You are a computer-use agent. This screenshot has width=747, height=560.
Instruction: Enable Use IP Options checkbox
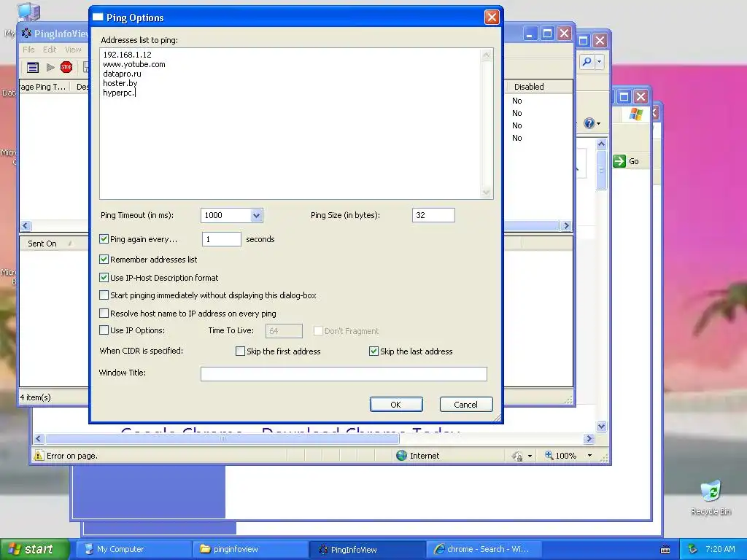(104, 330)
